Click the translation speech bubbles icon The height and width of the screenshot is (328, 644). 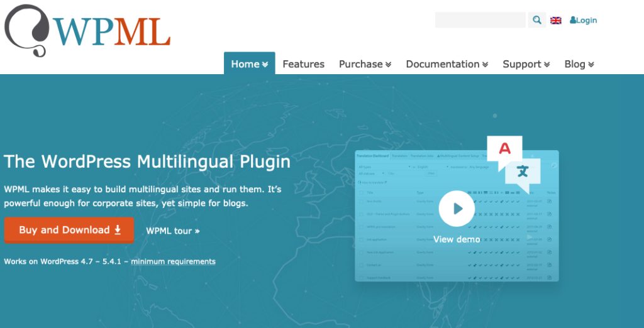click(x=513, y=164)
